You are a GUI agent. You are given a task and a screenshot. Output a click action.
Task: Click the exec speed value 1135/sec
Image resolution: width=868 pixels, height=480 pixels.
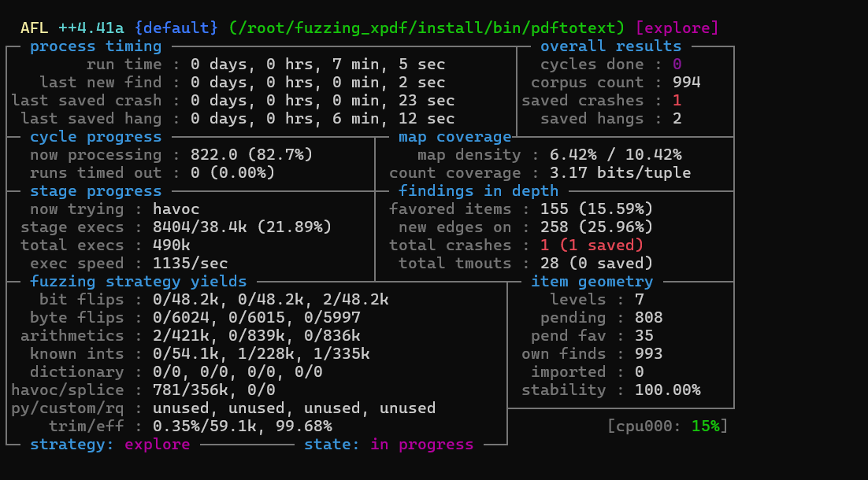tap(190, 264)
